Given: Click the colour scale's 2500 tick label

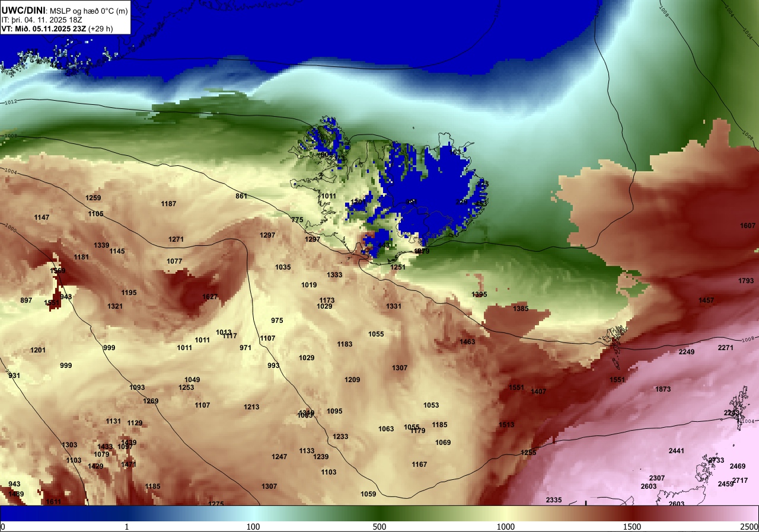Looking at the screenshot, I should [x=749, y=527].
